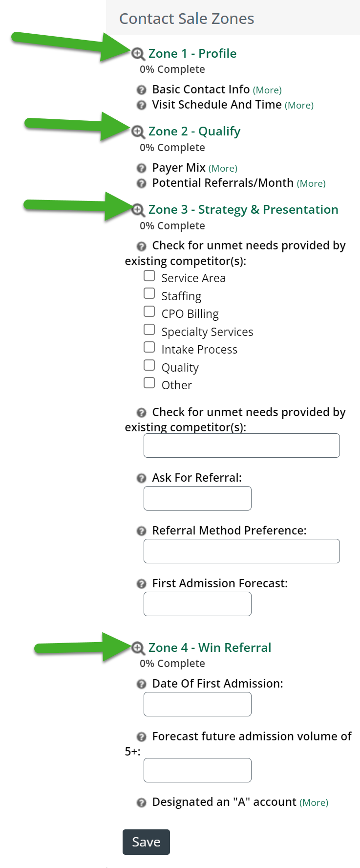Focus the Referral Method Preference field

(x=242, y=551)
